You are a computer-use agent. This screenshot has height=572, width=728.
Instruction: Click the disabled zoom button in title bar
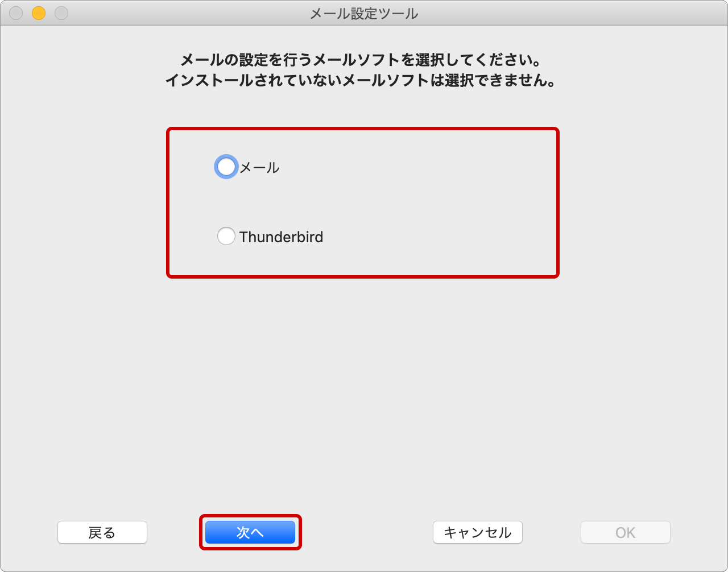61,13
